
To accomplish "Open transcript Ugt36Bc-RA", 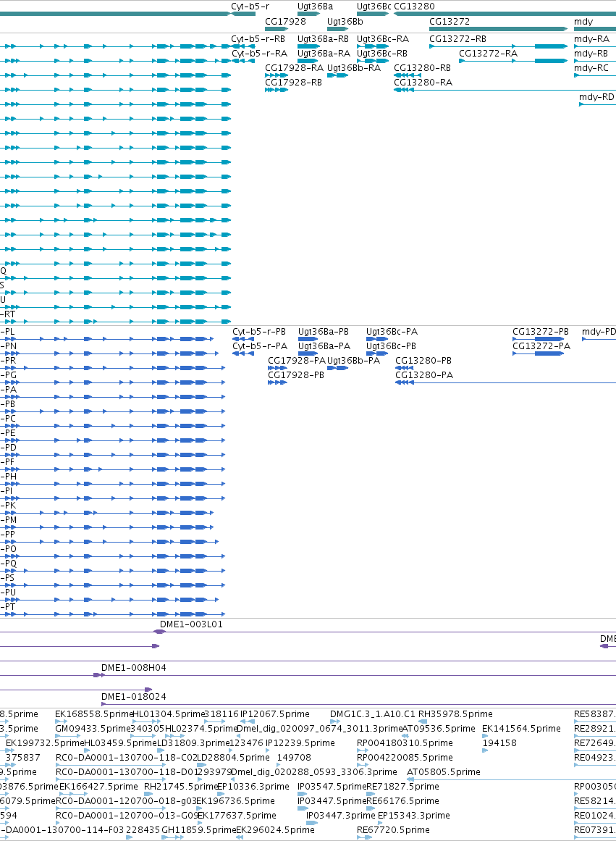I will tap(383, 39).
